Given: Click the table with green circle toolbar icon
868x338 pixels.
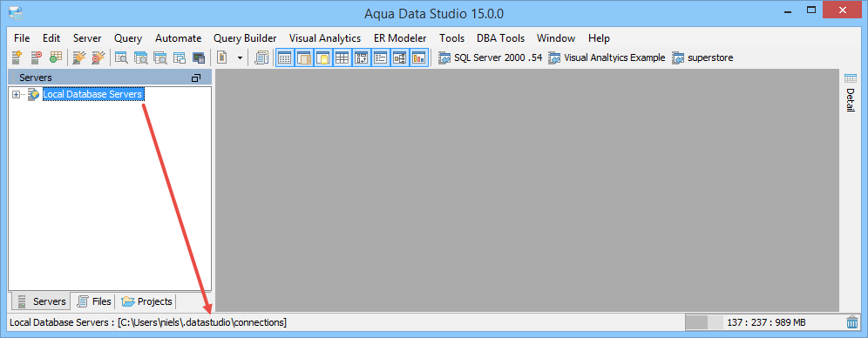Looking at the screenshot, I should pos(55,57).
